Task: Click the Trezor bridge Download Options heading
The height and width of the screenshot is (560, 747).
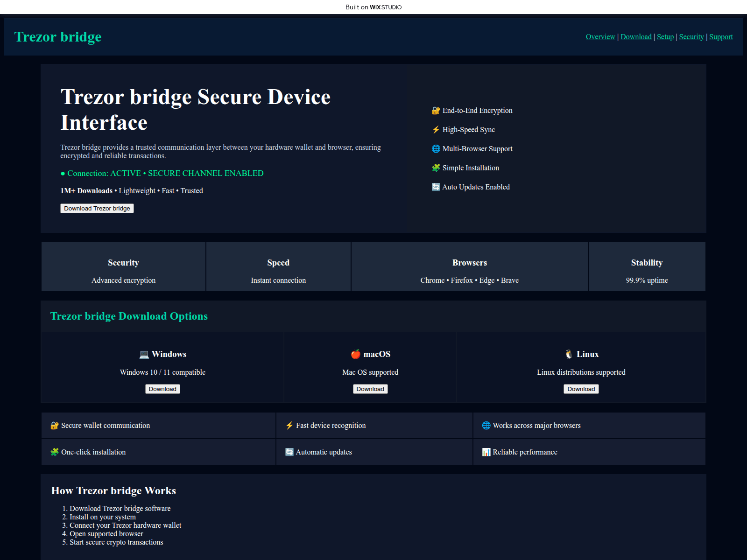Action: point(129,316)
